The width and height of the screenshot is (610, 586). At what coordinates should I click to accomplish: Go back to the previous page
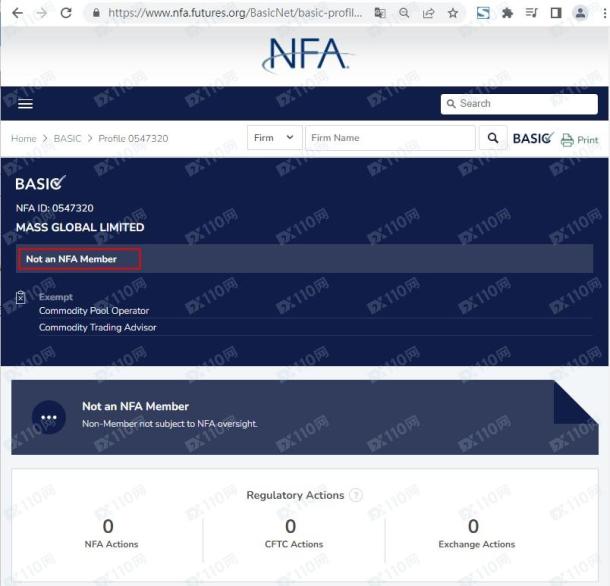click(x=18, y=13)
